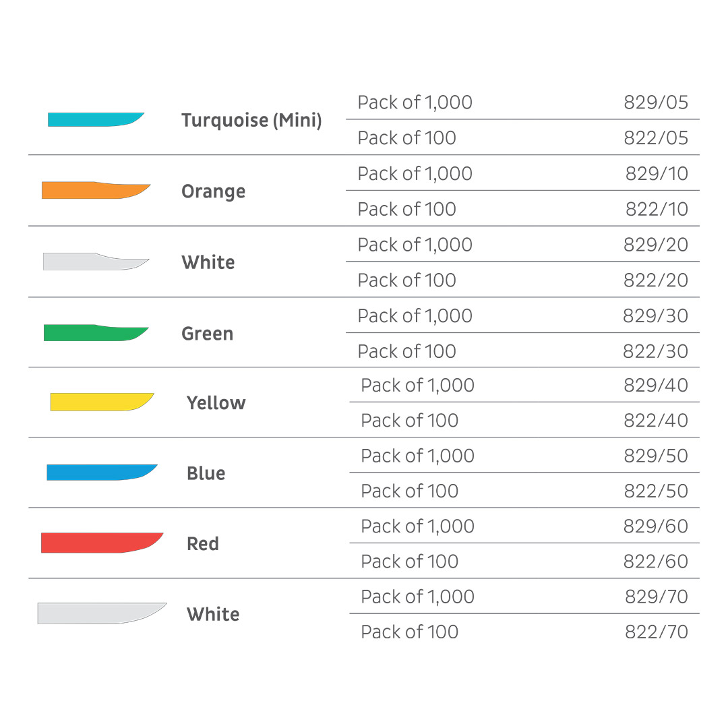Click the red blade shape icon

point(101,543)
